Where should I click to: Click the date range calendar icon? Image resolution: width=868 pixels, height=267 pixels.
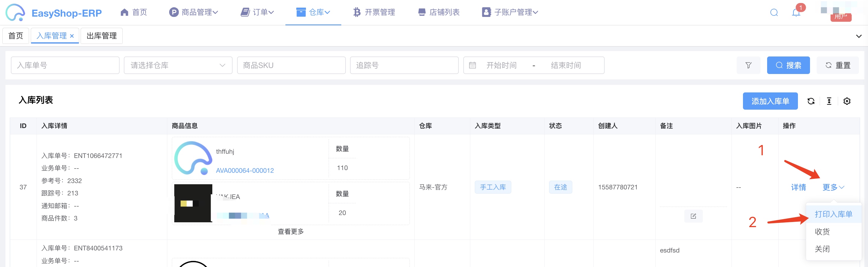click(x=472, y=65)
